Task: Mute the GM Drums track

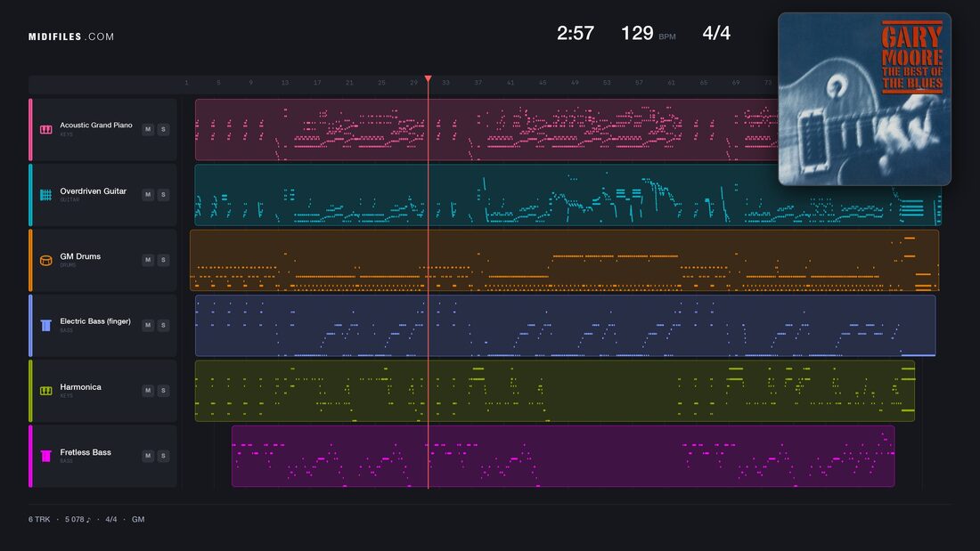Action: pos(148,260)
